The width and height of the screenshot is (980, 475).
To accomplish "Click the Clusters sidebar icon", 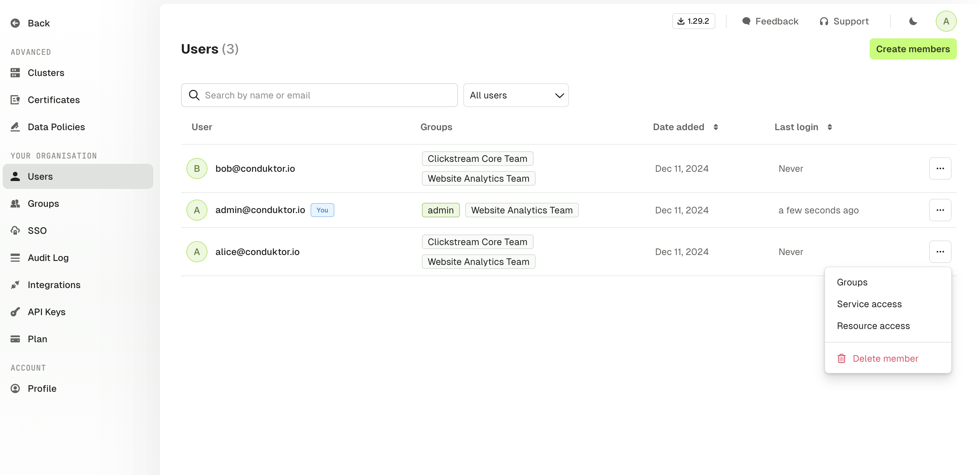I will (x=16, y=72).
